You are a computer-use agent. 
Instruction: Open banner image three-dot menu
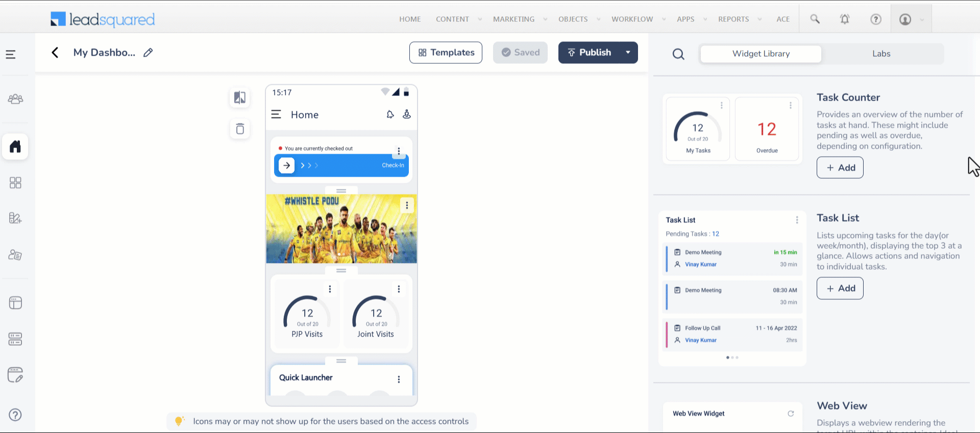[x=407, y=205]
